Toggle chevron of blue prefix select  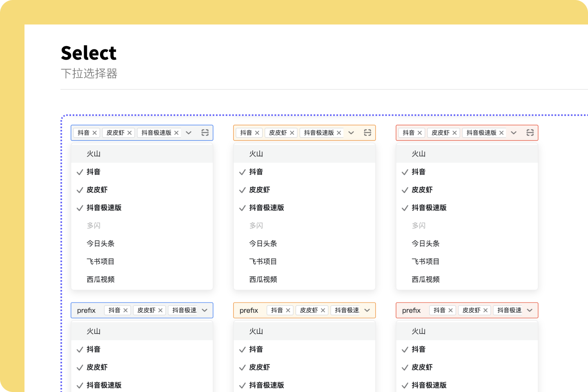[x=205, y=310]
